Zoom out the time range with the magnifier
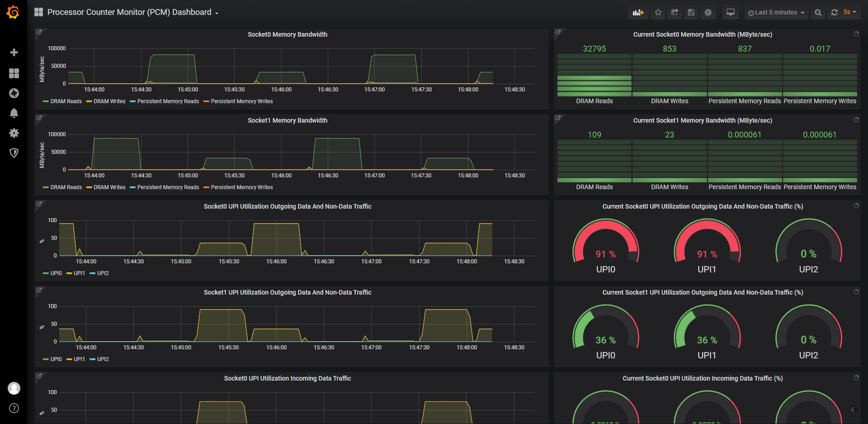Screen dimensions: 868x424 coord(818,12)
